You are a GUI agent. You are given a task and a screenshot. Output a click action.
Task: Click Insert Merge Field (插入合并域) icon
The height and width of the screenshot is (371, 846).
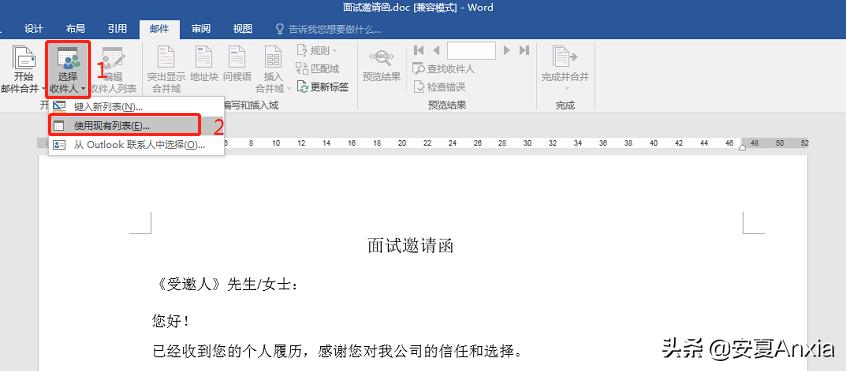[x=274, y=57]
